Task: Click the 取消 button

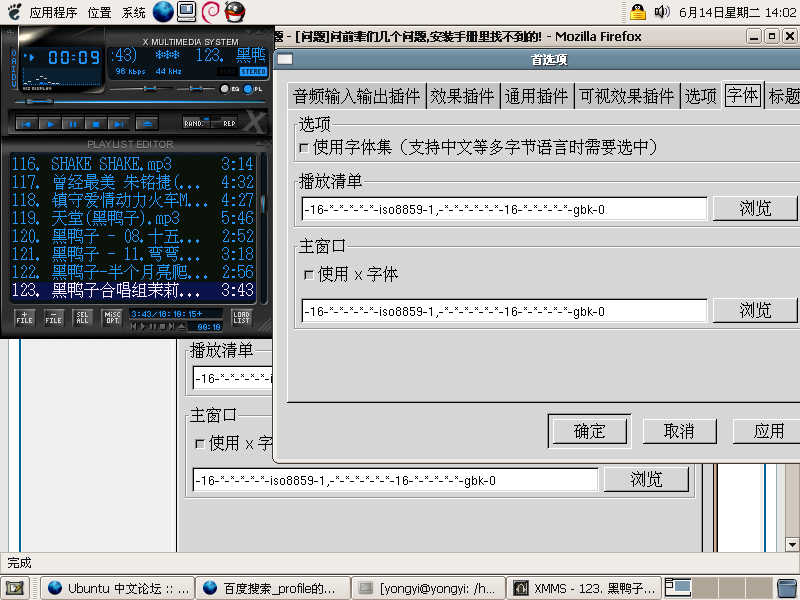Action: 679,432
